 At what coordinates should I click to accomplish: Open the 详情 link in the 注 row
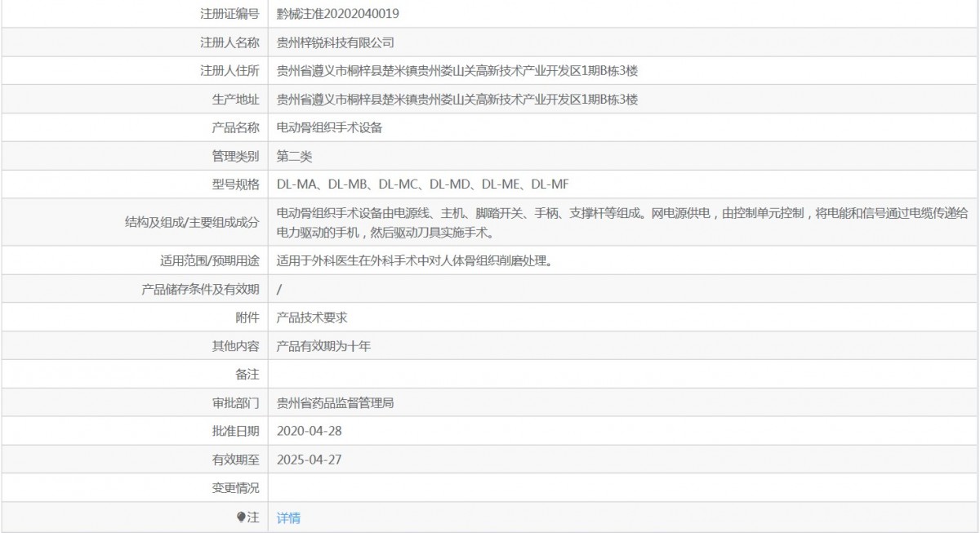click(288, 517)
